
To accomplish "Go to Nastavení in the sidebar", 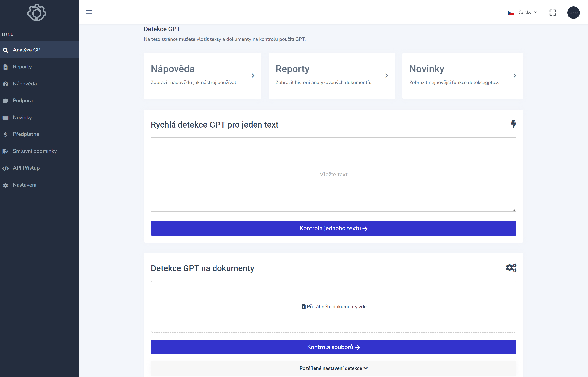I will click(24, 185).
